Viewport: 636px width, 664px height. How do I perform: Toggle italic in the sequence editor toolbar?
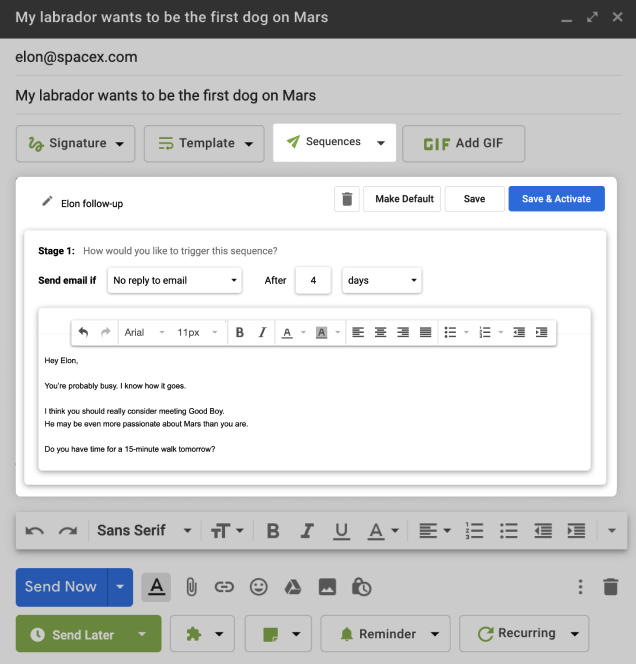pyautogui.click(x=263, y=332)
